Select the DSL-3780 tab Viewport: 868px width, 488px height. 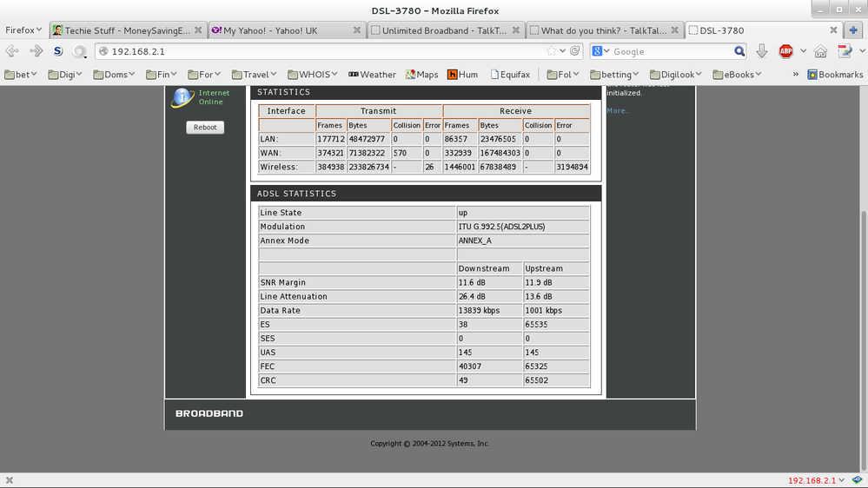click(764, 30)
